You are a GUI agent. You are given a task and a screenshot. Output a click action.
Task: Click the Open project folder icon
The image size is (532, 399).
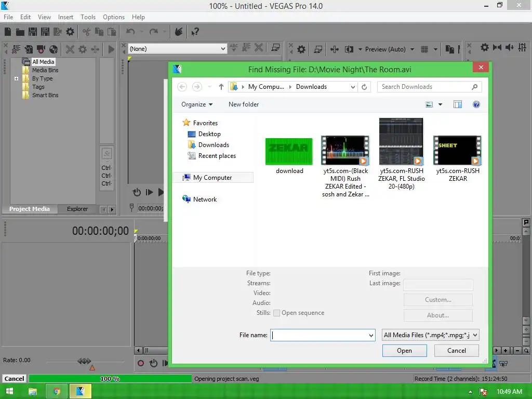(20, 32)
